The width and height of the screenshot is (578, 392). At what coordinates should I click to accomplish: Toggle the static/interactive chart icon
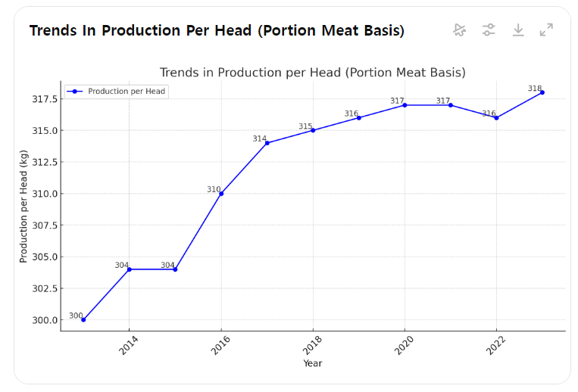(x=459, y=30)
